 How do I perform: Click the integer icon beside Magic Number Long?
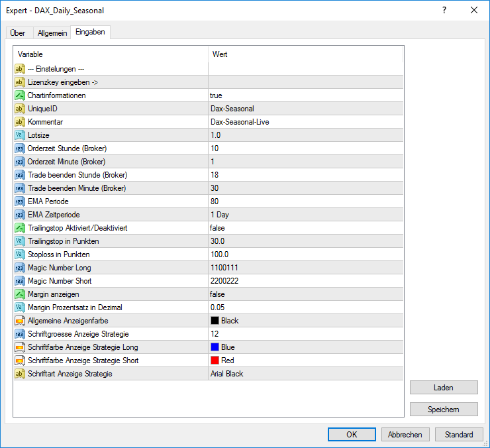click(20, 268)
